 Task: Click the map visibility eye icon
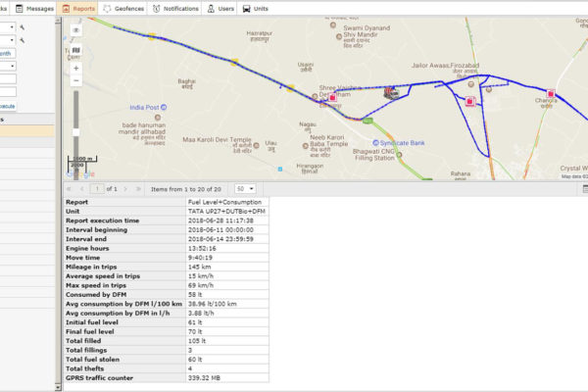click(76, 30)
